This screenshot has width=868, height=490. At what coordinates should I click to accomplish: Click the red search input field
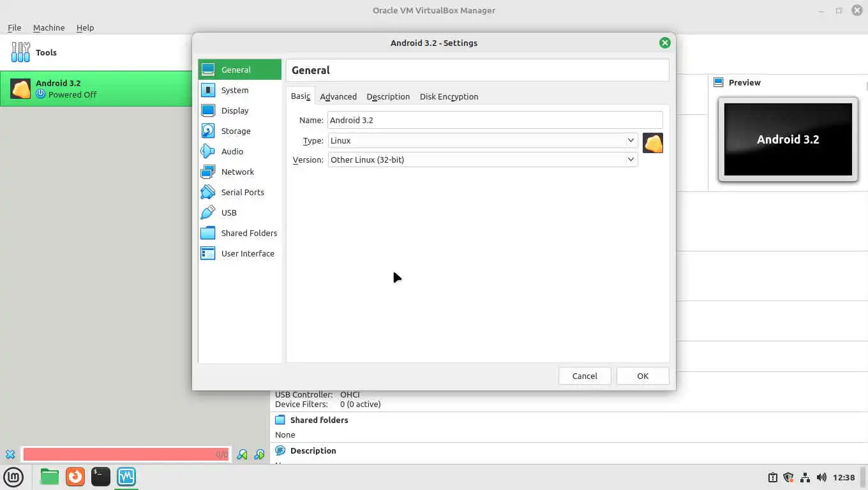coord(126,454)
